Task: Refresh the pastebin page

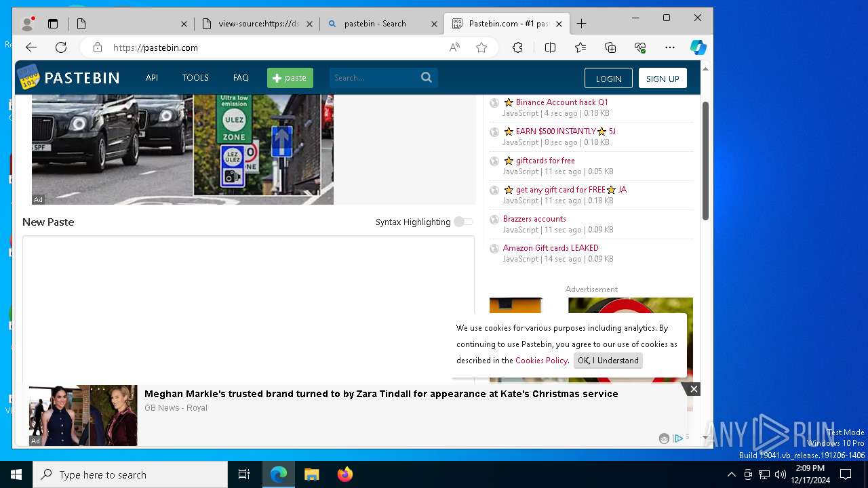Action: click(61, 47)
